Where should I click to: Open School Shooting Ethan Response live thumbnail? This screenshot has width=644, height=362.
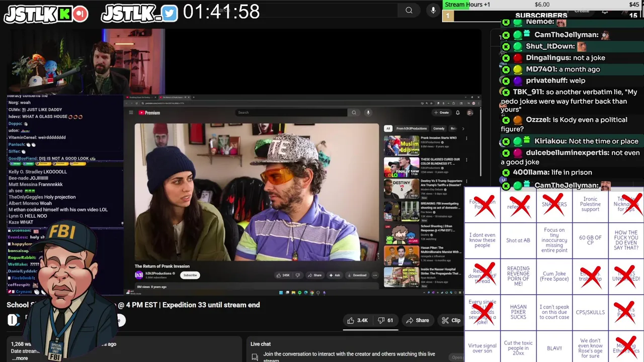click(x=401, y=233)
